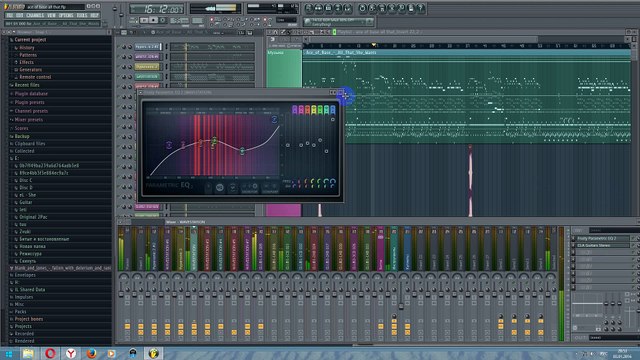Click the purple band 1 node in EQ graph
Screen dimensions: 640x360
tap(169, 145)
